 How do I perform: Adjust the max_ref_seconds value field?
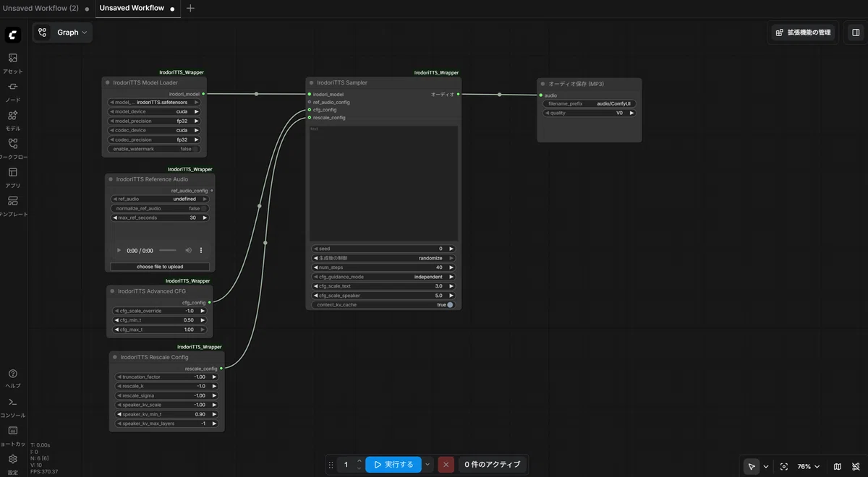160,218
